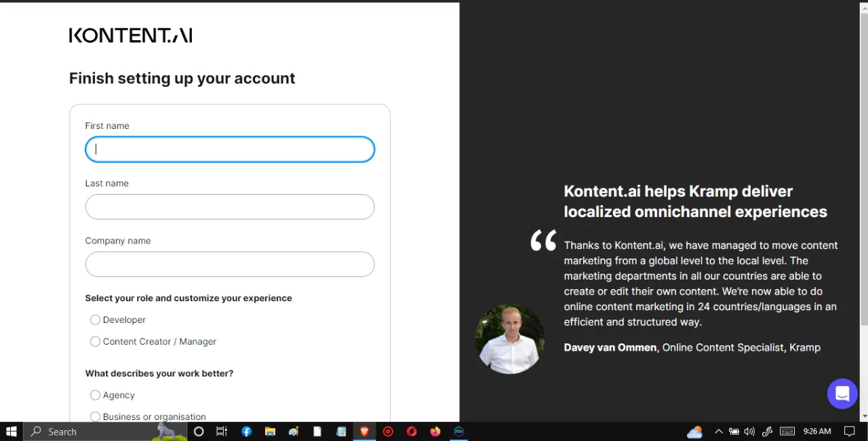Screen dimensions: 868x441
Task: Open the blank document taskbar icon
Action: click(317, 432)
